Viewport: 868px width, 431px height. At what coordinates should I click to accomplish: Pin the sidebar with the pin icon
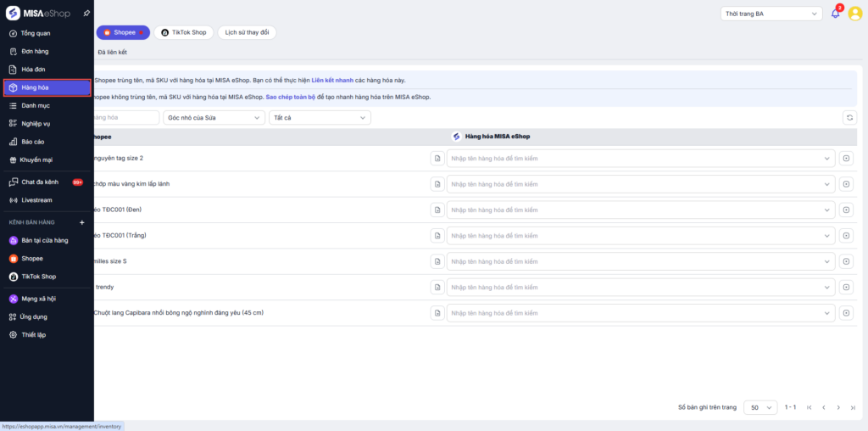click(x=86, y=14)
